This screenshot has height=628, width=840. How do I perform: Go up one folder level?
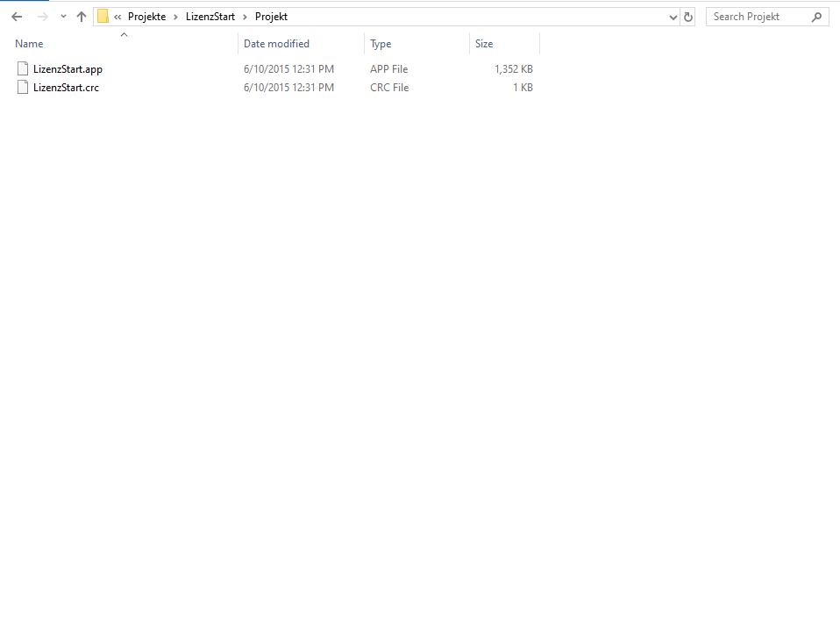82,17
